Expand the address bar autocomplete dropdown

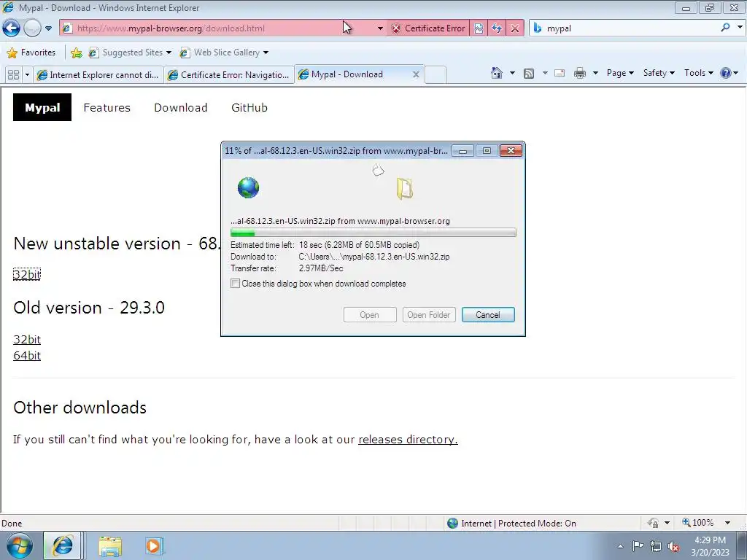coord(379,28)
